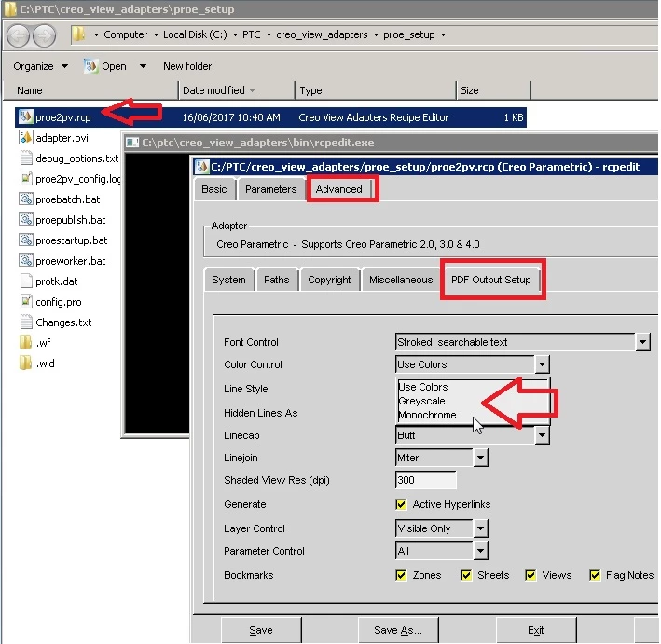Image resolution: width=661 pixels, height=644 pixels.
Task: Click .wld folder icon
Action: (26, 363)
